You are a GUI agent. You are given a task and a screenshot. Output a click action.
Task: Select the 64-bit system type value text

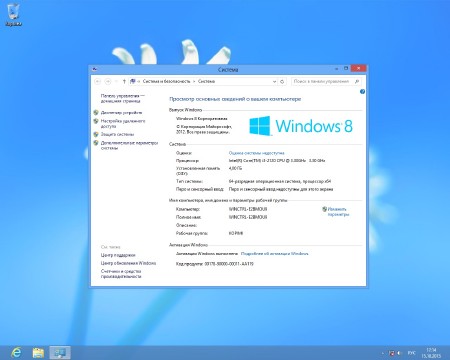tap(280, 181)
